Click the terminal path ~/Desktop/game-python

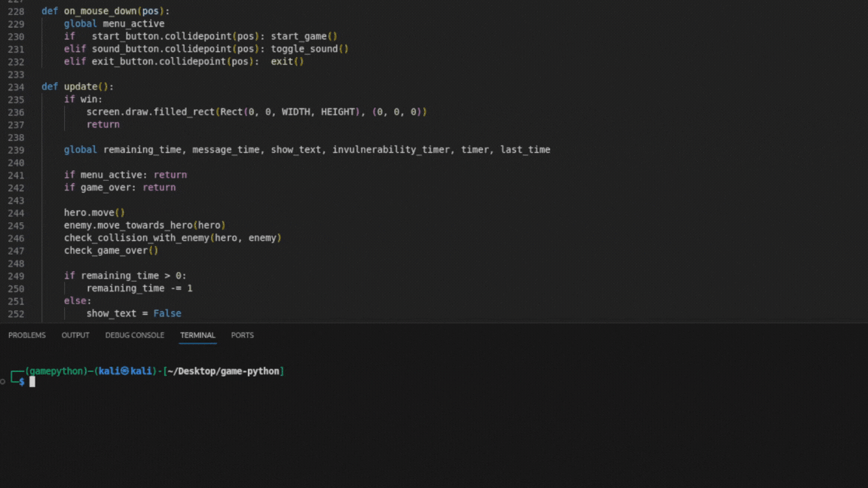tap(224, 371)
